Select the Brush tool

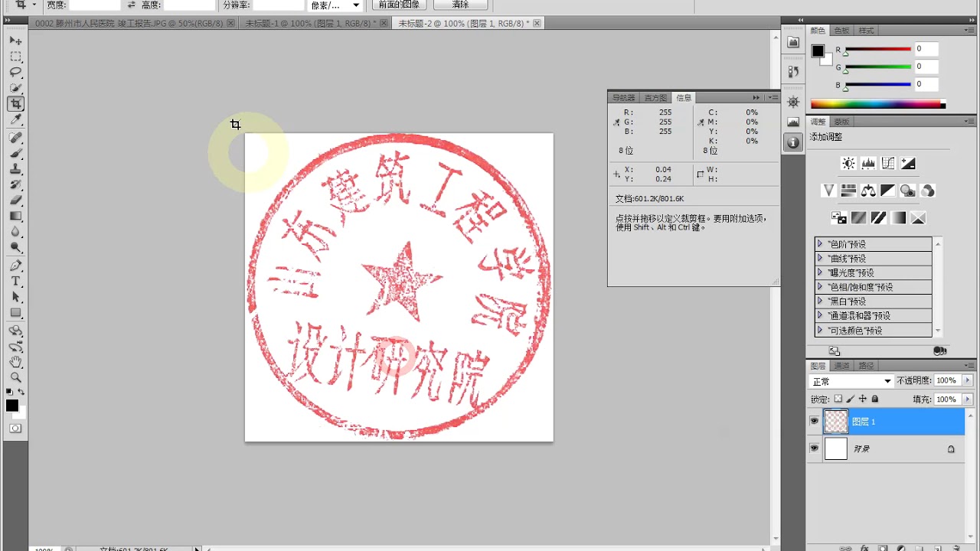pyautogui.click(x=15, y=153)
